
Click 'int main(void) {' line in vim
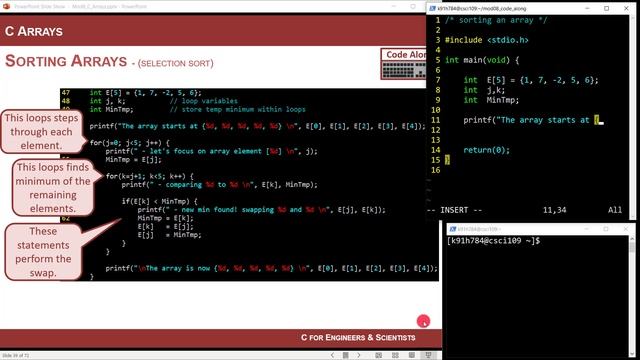[482, 60]
